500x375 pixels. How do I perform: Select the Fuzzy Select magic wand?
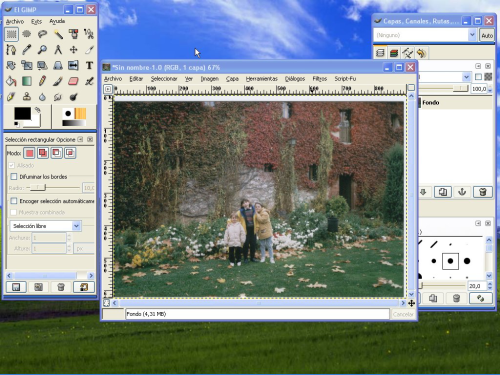[x=58, y=34]
